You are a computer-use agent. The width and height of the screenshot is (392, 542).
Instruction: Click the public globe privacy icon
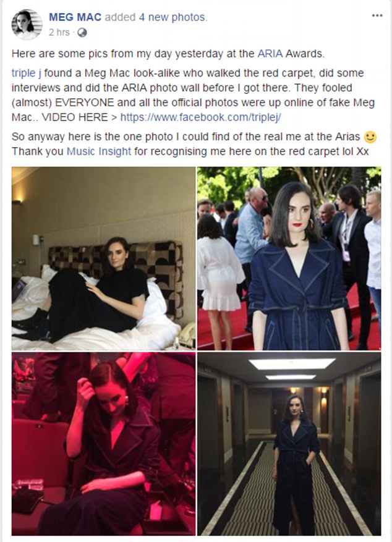coord(82,33)
